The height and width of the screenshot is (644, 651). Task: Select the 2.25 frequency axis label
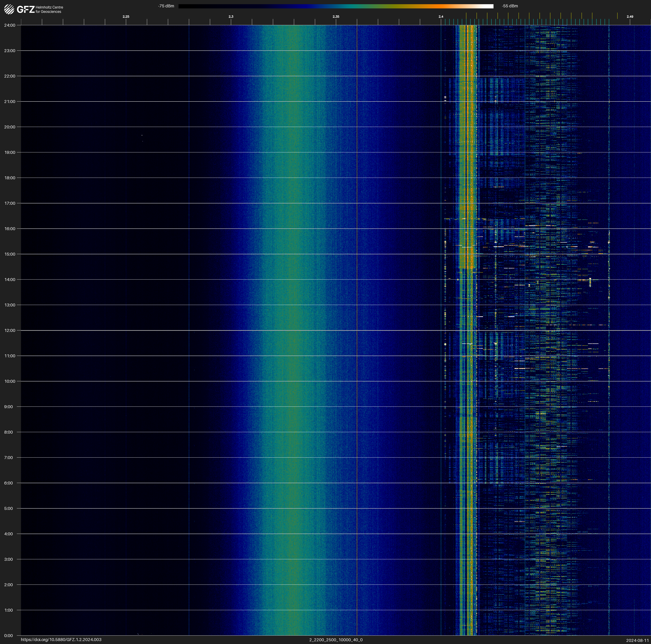126,17
